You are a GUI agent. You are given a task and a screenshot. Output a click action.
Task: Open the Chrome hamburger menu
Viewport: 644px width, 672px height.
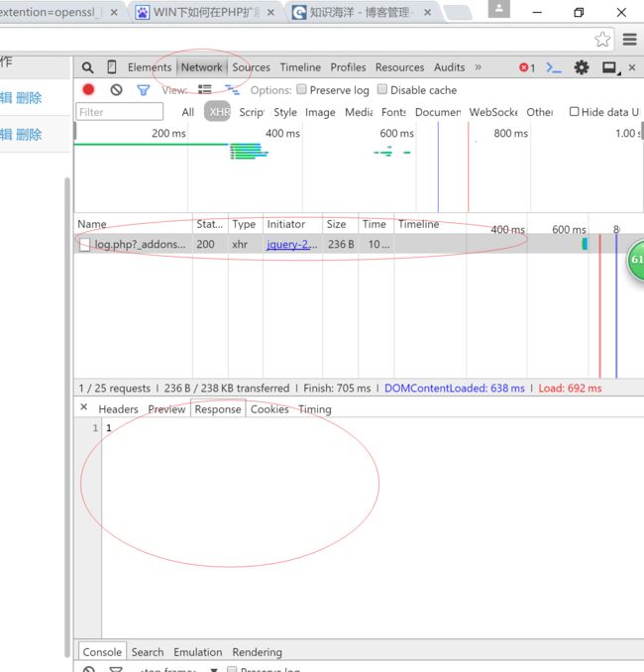click(x=629, y=40)
